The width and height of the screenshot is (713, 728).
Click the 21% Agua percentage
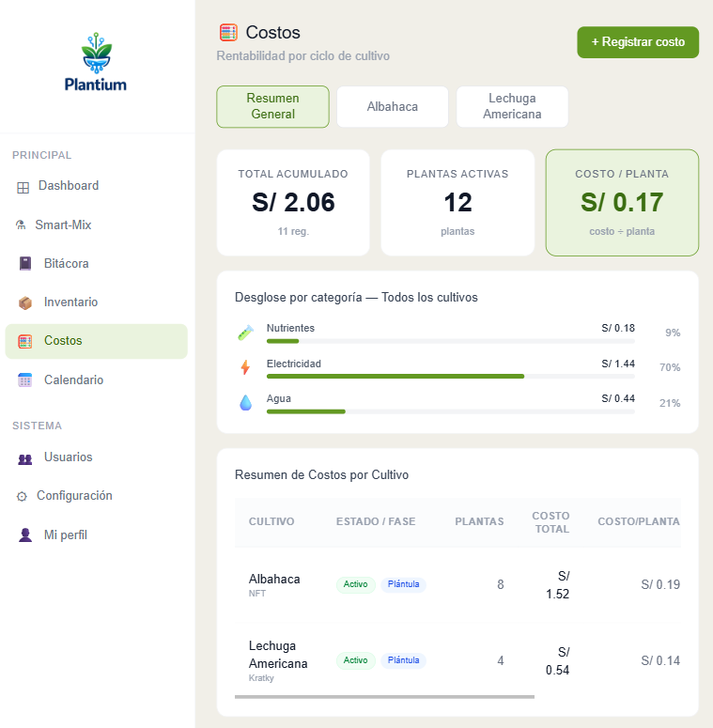[x=670, y=404]
